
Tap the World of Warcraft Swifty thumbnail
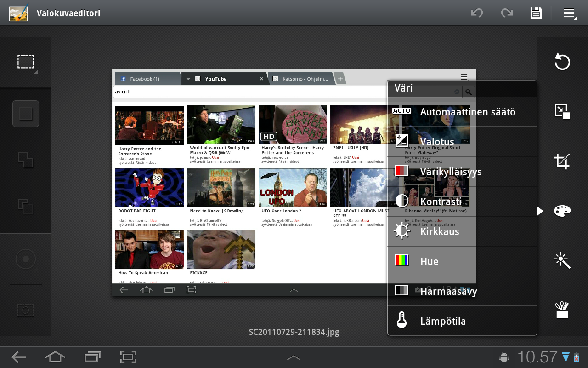[221, 125]
